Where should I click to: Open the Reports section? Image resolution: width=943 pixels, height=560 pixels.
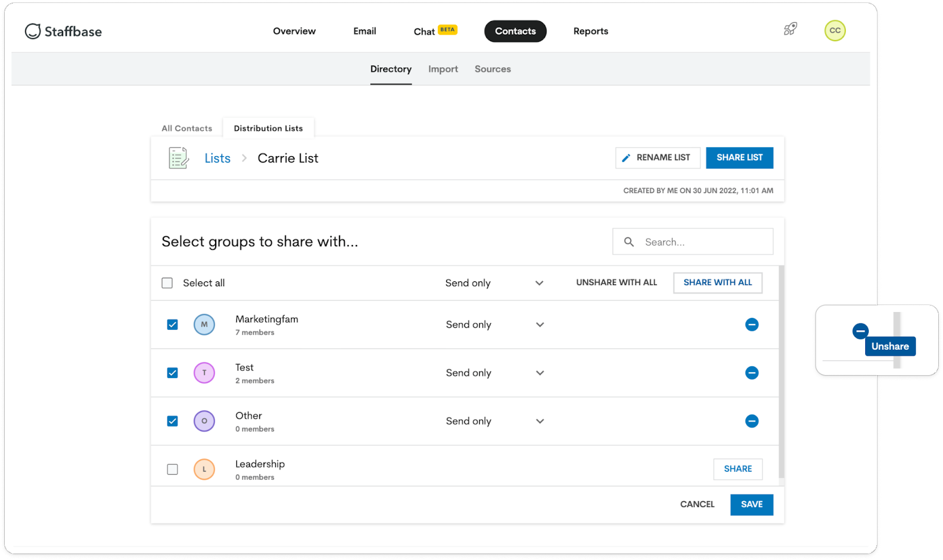591,31
